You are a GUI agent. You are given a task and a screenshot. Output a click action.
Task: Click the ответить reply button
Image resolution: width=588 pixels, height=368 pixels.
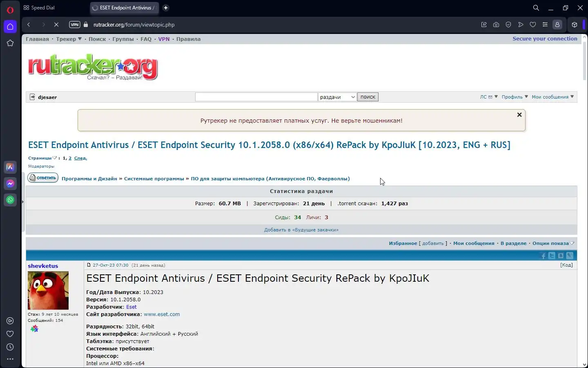point(43,178)
